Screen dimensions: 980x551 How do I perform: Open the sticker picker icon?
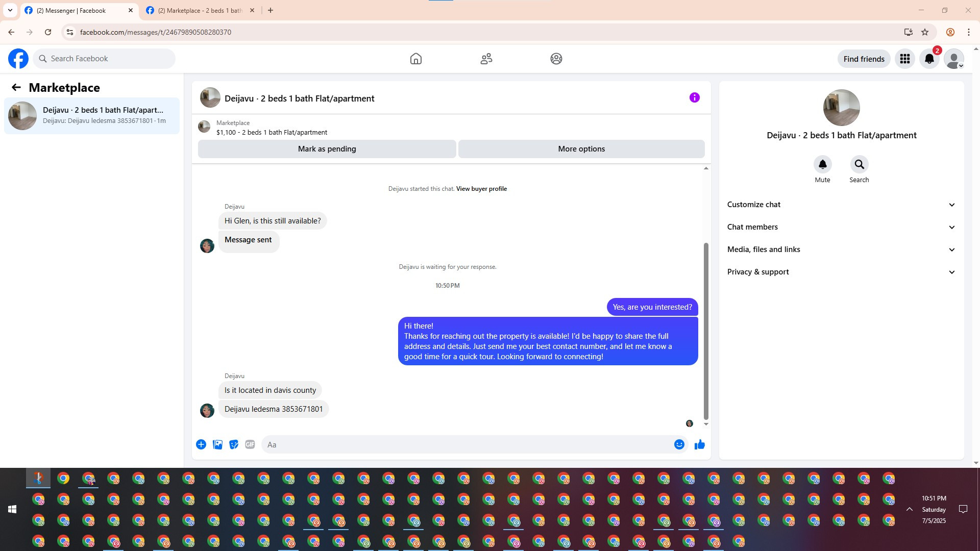[x=234, y=444]
